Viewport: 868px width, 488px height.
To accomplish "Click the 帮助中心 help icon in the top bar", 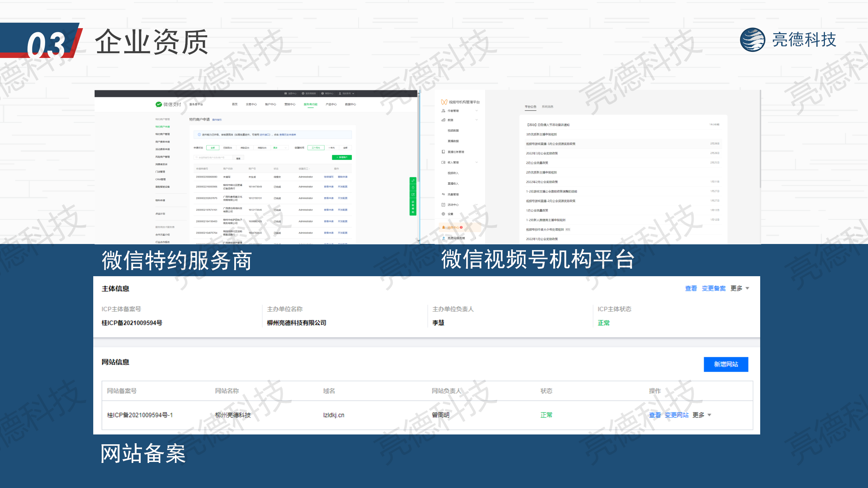I will point(322,94).
